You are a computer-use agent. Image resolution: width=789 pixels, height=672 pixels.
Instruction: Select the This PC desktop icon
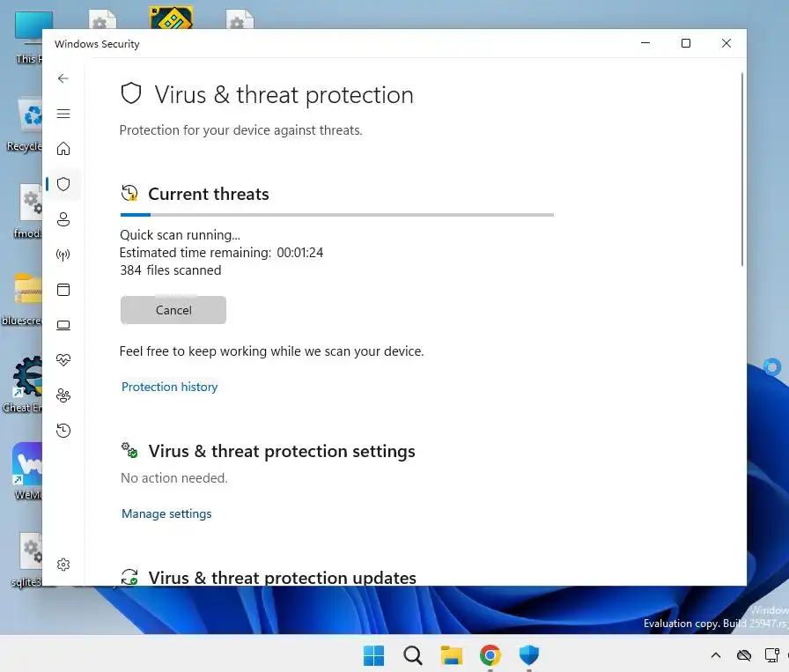(29, 37)
